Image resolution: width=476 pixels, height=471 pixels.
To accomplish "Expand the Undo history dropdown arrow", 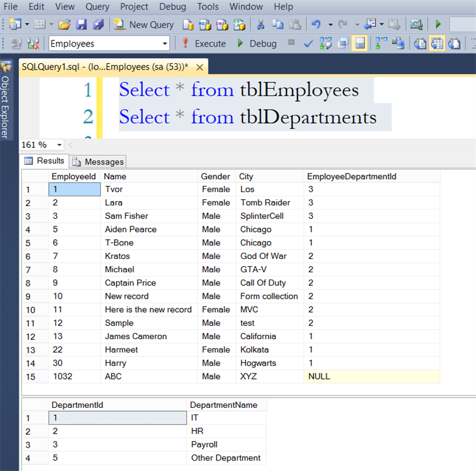I will tap(330, 25).
